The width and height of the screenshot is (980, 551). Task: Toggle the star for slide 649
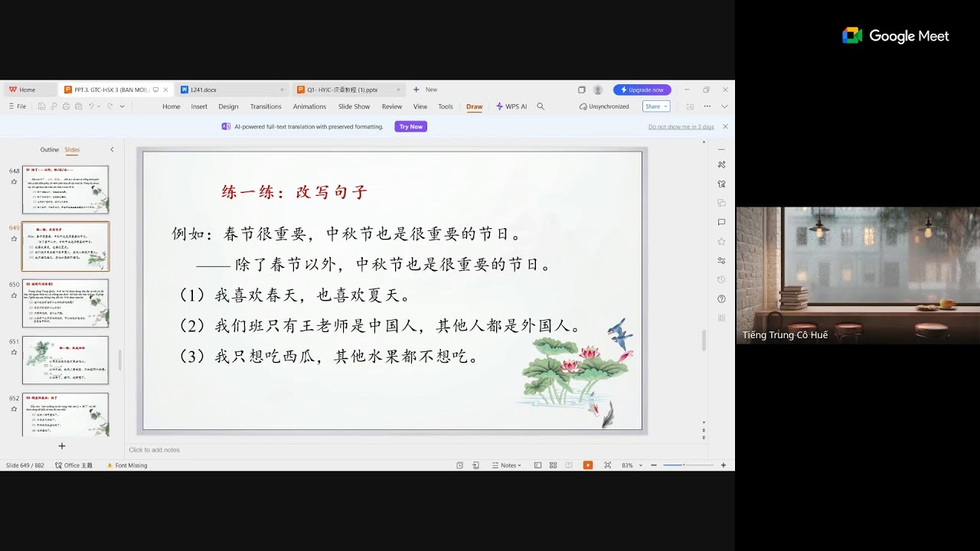coord(14,239)
